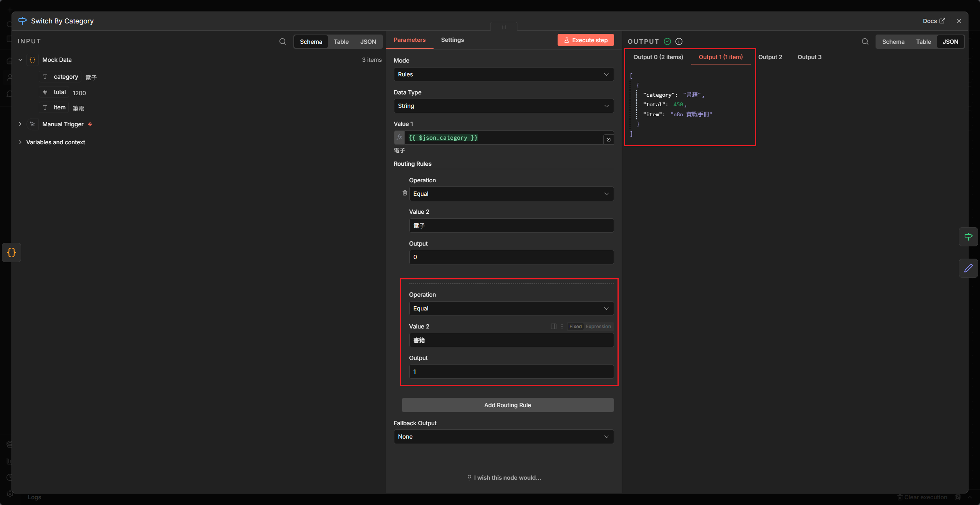Open the Mode dropdown showing Rules
The height and width of the screenshot is (505, 980).
(503, 74)
